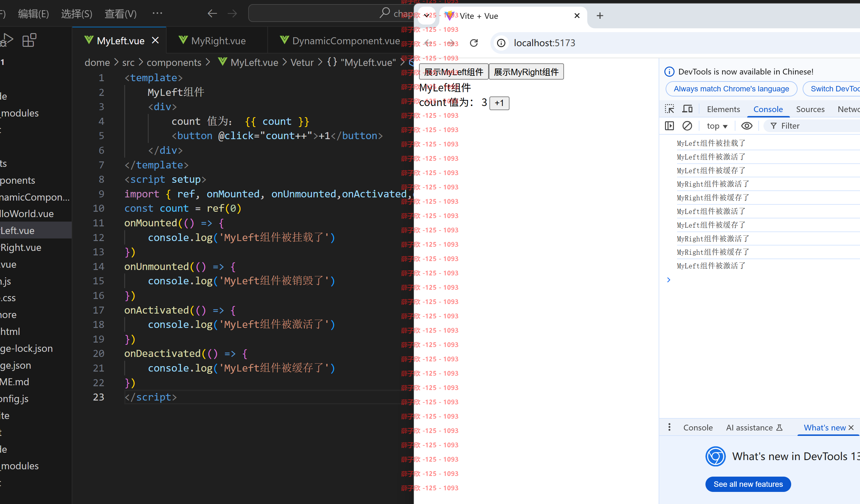The height and width of the screenshot is (504, 860).
Task: Open the 查看(V) menu
Action: click(x=120, y=14)
